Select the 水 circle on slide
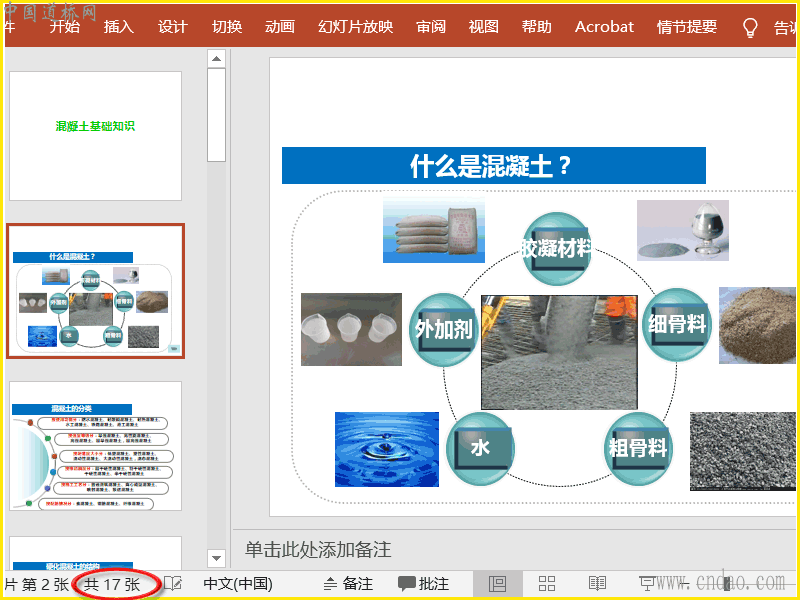This screenshot has height=600, width=800. pos(480,448)
